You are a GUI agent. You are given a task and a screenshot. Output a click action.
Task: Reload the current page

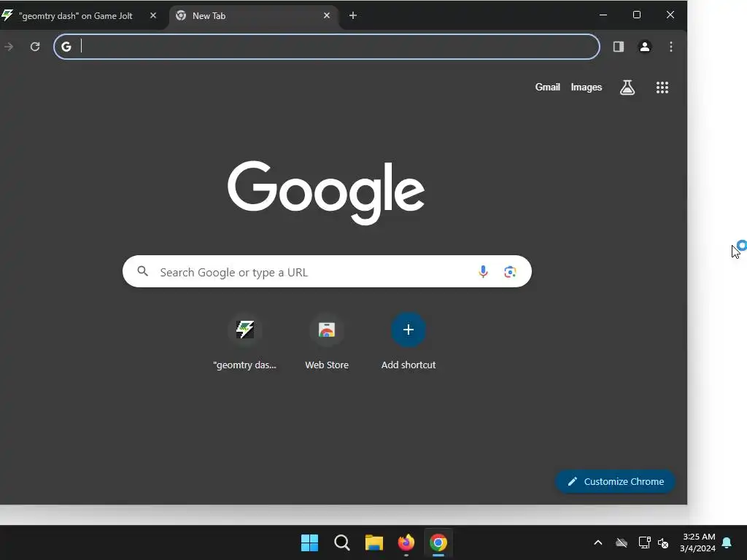point(35,47)
